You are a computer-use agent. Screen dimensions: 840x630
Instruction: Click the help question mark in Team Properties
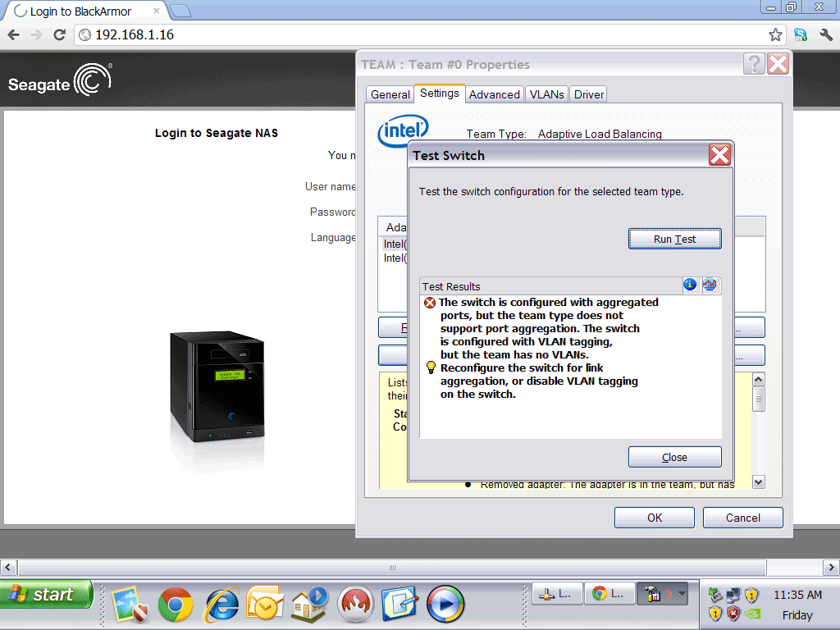tap(754, 64)
